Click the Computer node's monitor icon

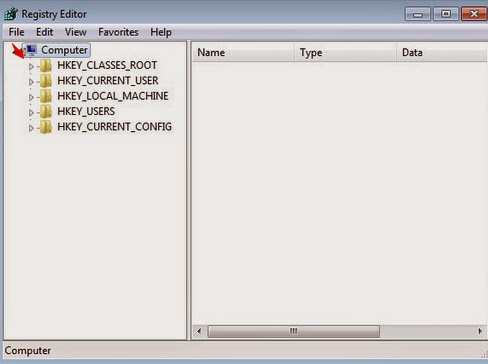(31, 50)
